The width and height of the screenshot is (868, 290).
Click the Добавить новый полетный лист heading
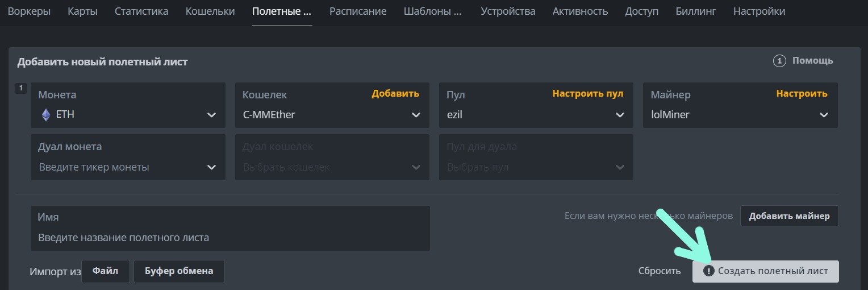tap(102, 62)
